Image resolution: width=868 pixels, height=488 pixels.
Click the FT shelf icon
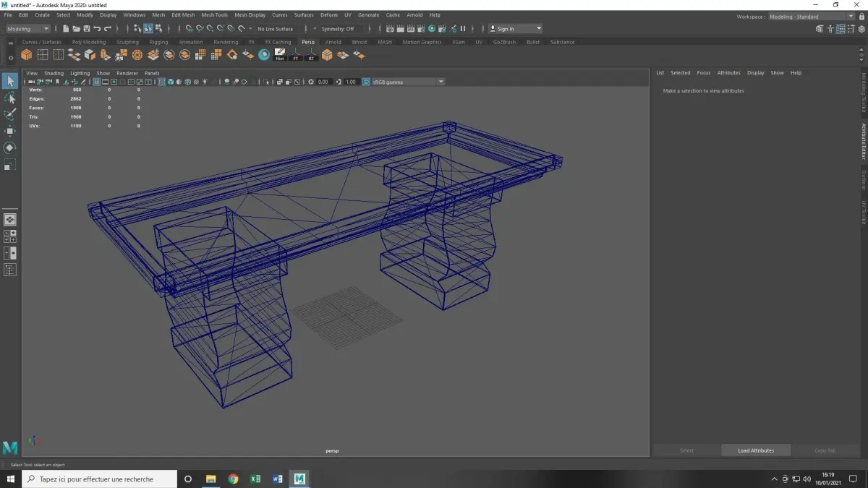(x=296, y=55)
